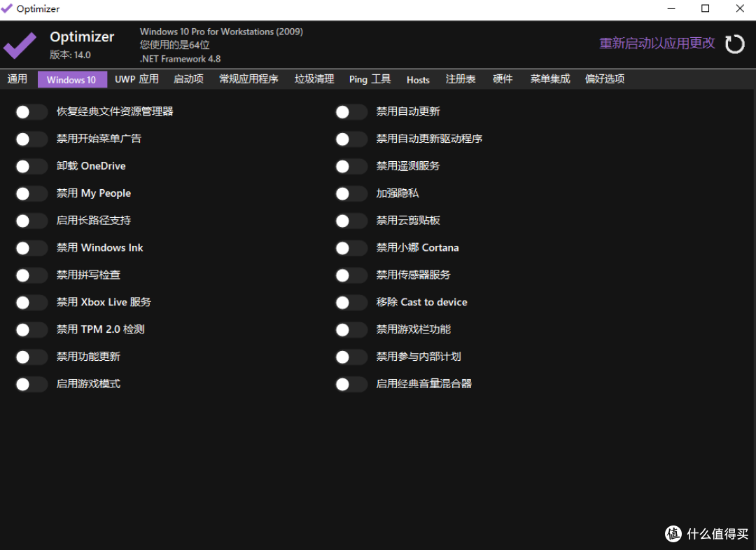The image size is (756, 550).
Task: Toggle 禁用自动更新驱动程序 switch
Action: [351, 139]
